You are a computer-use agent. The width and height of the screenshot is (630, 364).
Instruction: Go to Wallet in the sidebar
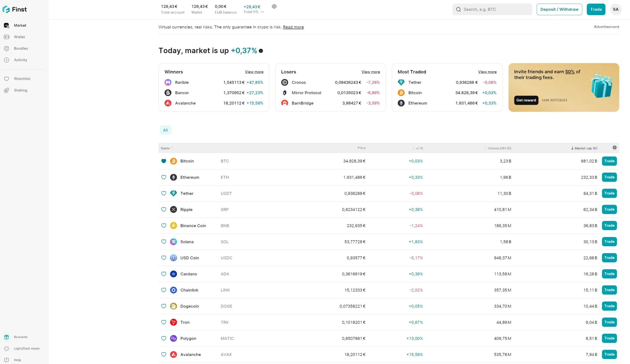(19, 37)
